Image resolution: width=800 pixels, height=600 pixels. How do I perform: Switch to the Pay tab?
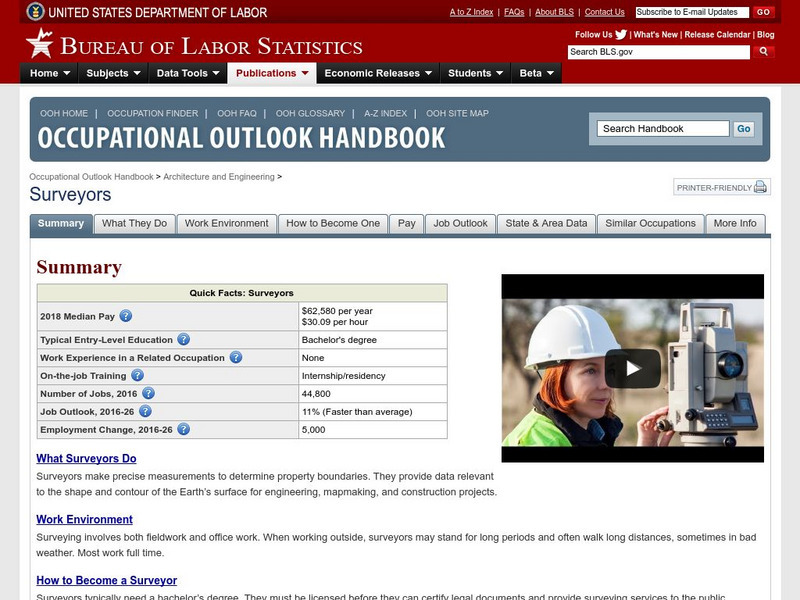(406, 223)
